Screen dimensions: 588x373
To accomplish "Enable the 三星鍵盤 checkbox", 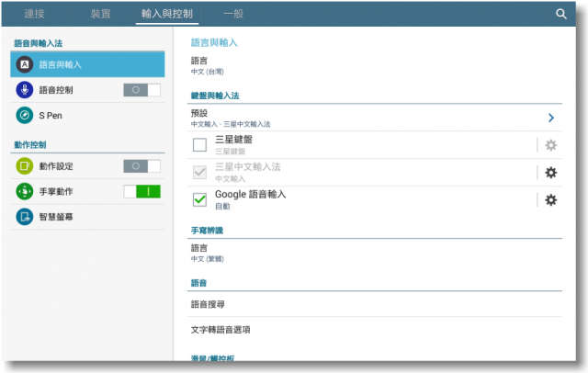I will pyautogui.click(x=199, y=145).
